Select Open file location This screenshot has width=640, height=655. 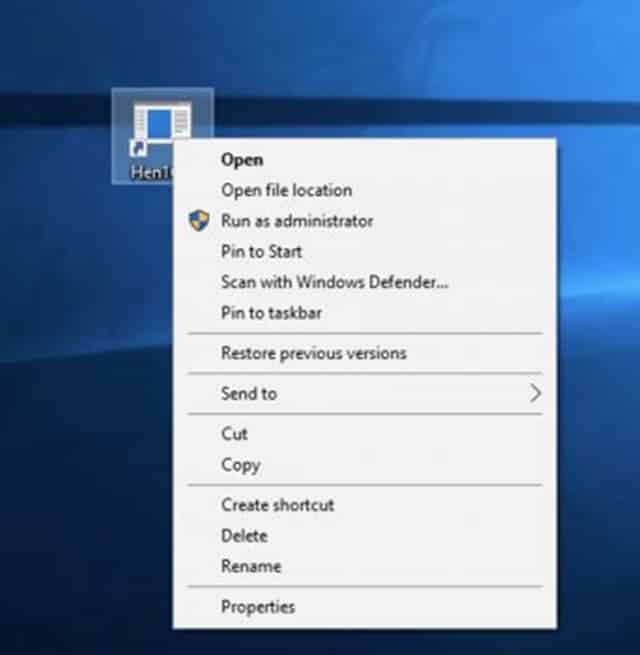286,190
